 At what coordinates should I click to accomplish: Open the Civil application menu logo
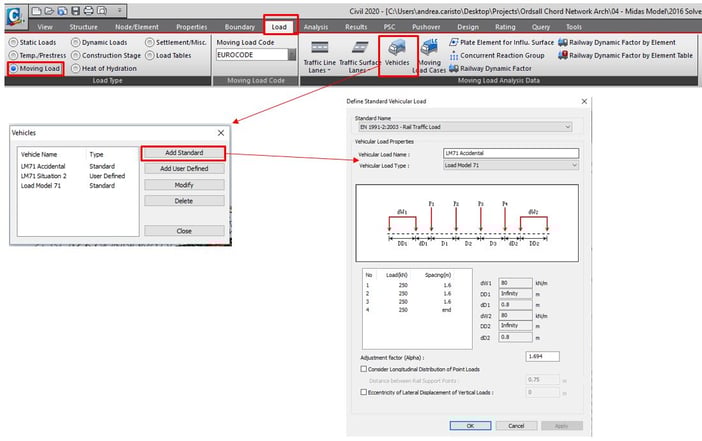(15, 17)
